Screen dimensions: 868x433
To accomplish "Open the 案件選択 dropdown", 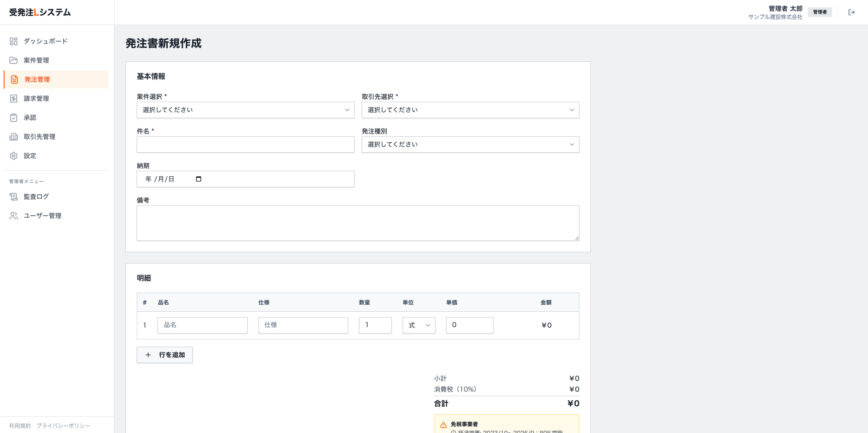I will click(245, 110).
